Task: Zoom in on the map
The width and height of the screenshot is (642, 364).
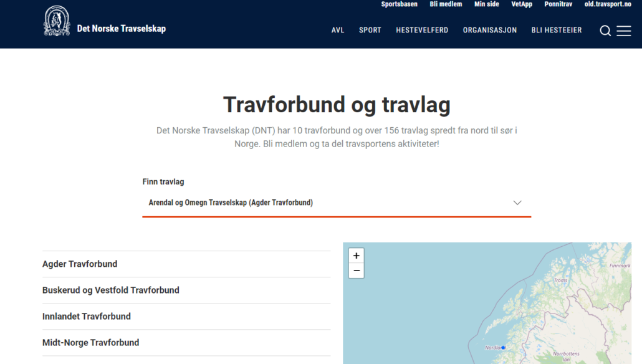Action: click(357, 256)
